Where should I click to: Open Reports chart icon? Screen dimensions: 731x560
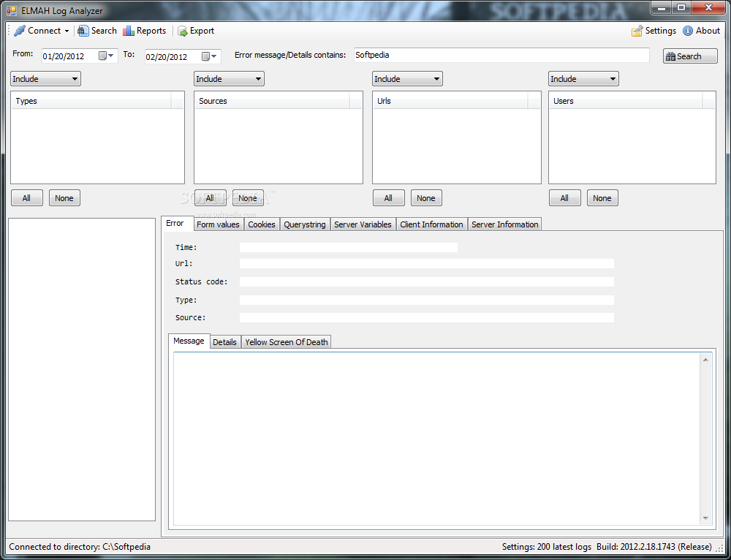(x=129, y=31)
